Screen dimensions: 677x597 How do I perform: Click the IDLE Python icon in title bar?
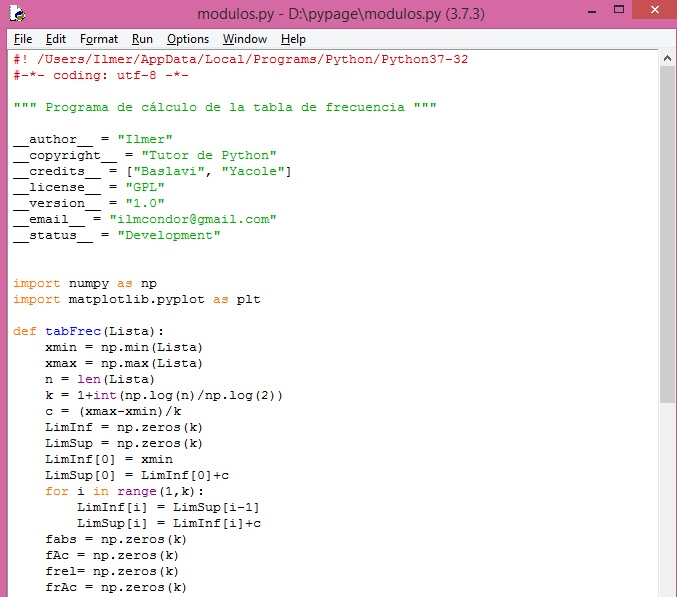[17, 13]
